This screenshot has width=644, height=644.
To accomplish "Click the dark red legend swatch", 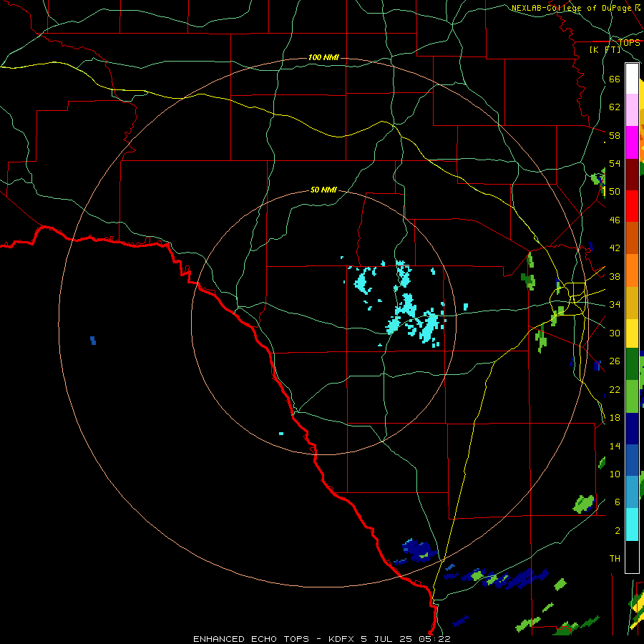I will click(x=632, y=175).
